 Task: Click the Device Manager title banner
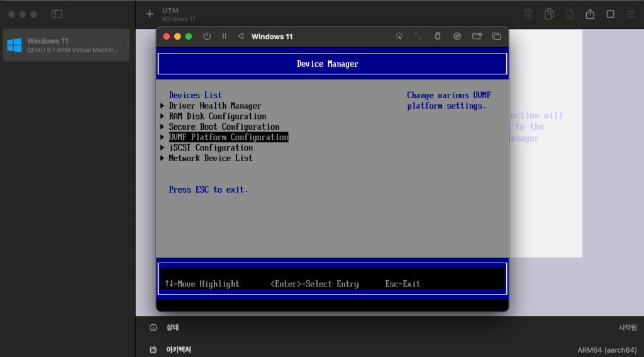coord(332,64)
